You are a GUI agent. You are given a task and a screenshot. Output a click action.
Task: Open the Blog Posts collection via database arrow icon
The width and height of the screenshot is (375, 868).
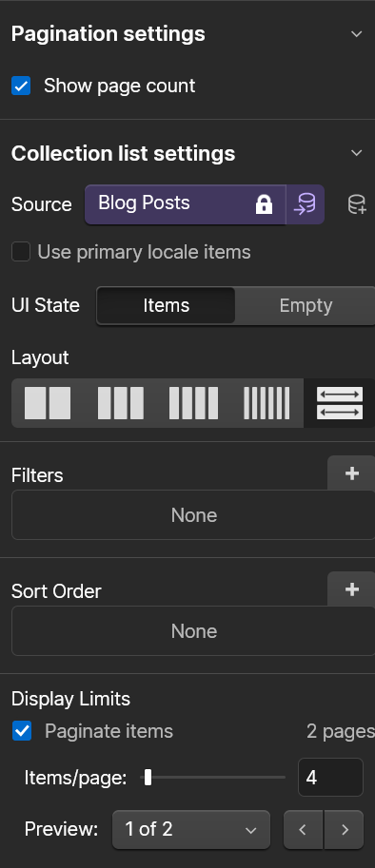coord(305,204)
